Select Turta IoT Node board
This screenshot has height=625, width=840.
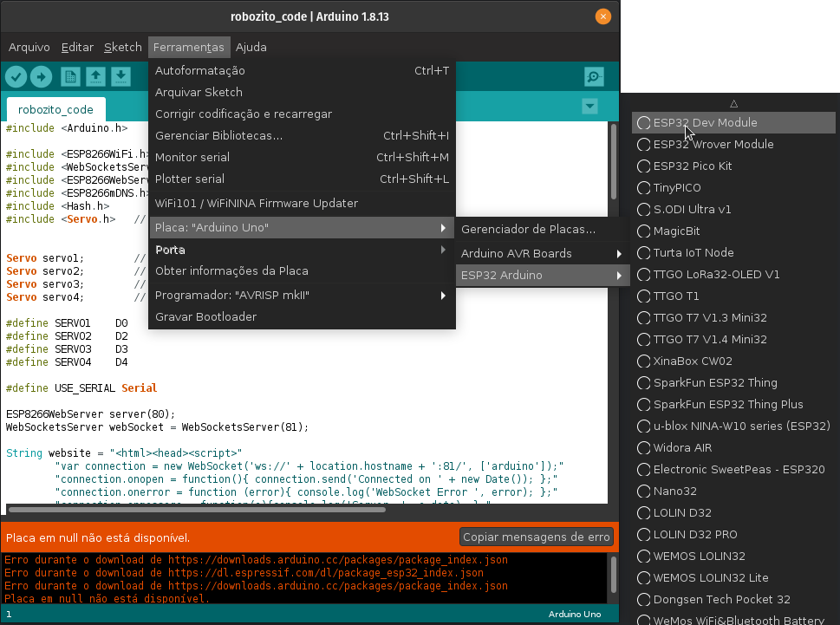pos(733,253)
